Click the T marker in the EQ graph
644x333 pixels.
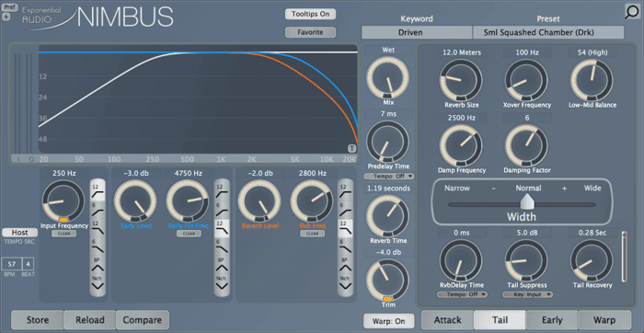tap(352, 149)
